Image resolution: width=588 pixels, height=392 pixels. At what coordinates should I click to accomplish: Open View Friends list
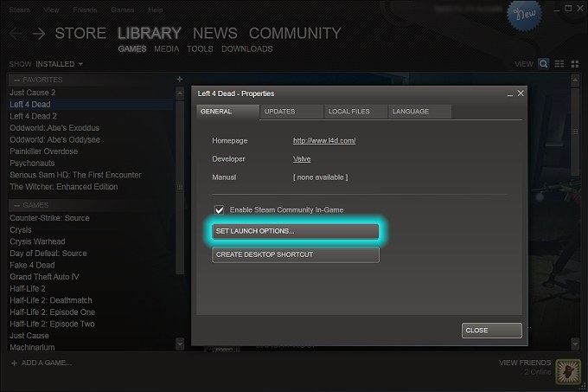click(525, 363)
